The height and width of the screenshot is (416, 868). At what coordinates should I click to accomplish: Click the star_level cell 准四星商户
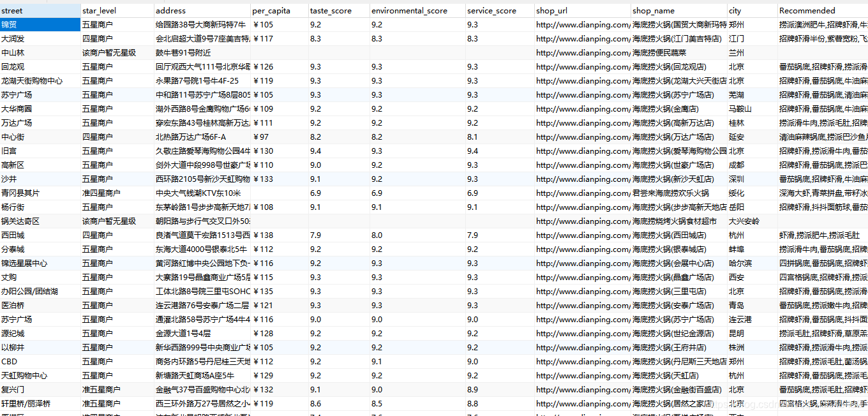pyautogui.click(x=117, y=193)
